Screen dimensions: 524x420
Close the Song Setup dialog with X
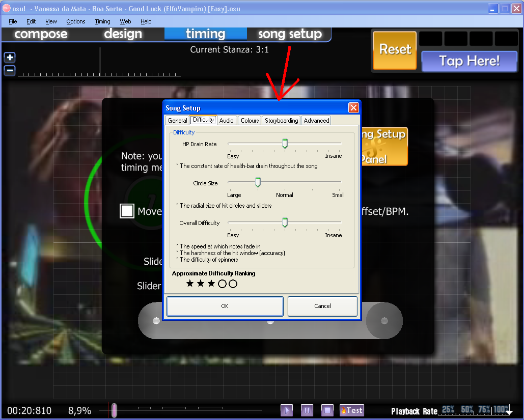point(353,107)
